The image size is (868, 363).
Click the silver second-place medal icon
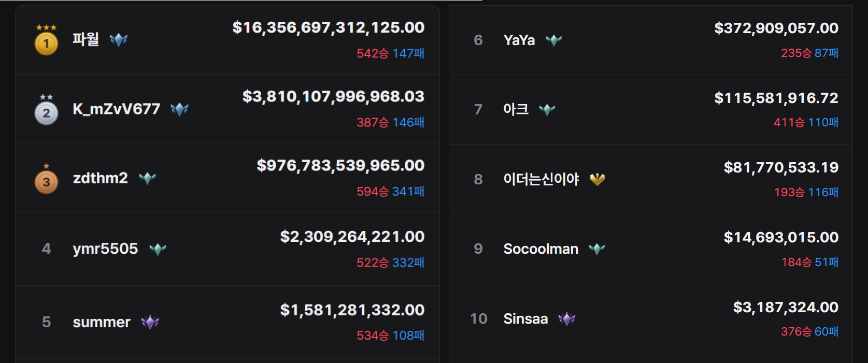pyautogui.click(x=46, y=109)
